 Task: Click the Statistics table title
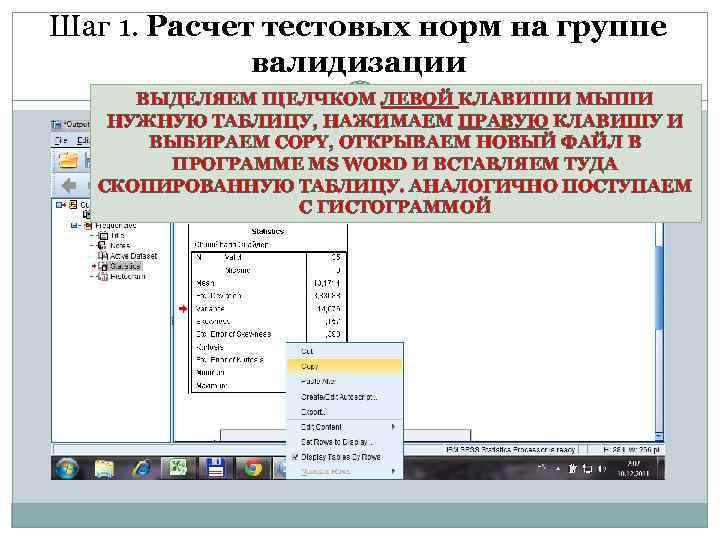268,231
